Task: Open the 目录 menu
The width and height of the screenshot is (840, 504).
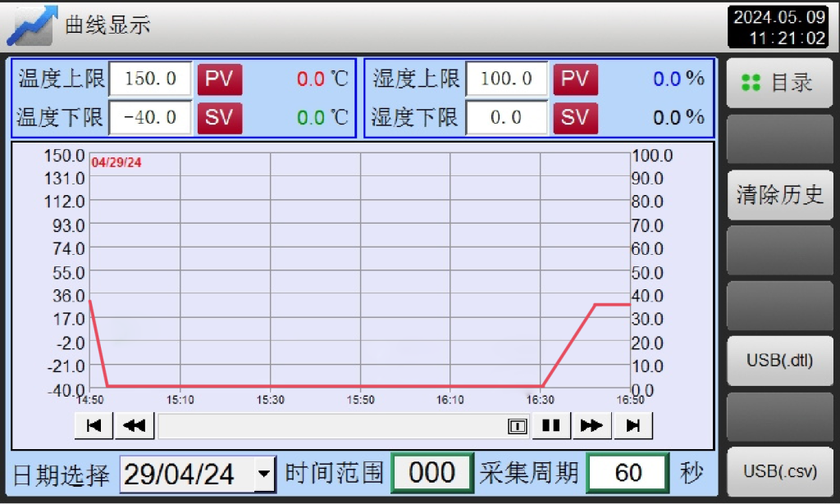Action: point(779,83)
